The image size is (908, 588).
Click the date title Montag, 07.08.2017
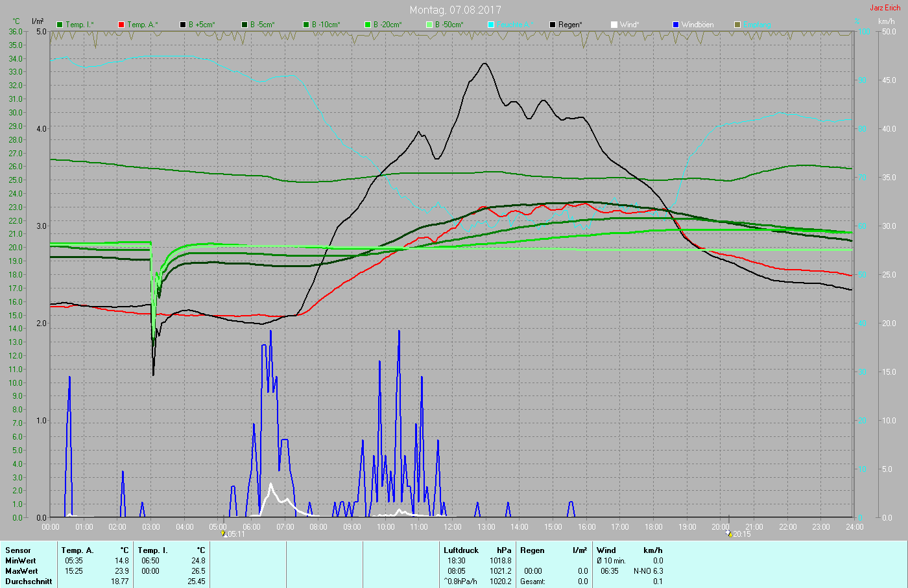[x=455, y=10]
